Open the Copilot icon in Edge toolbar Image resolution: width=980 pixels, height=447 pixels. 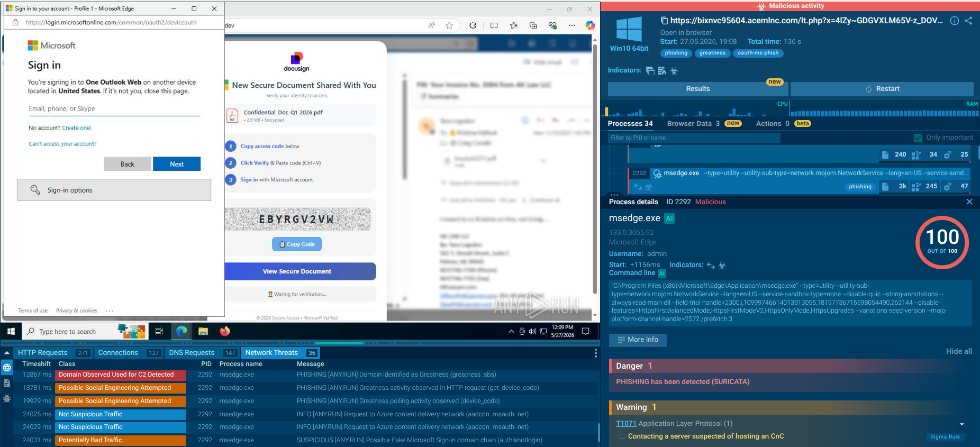590,25
